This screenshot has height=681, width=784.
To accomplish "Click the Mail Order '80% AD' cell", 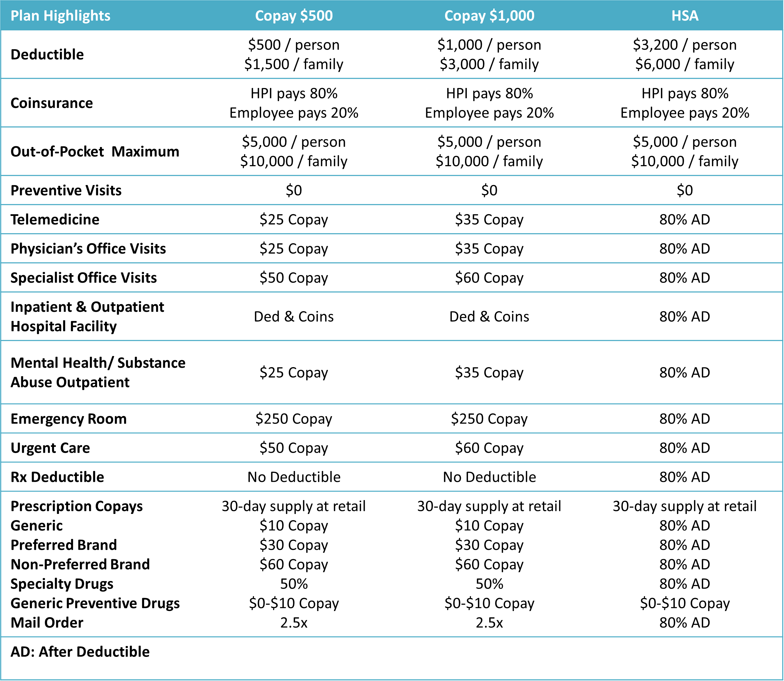I will pyautogui.click(x=685, y=623).
